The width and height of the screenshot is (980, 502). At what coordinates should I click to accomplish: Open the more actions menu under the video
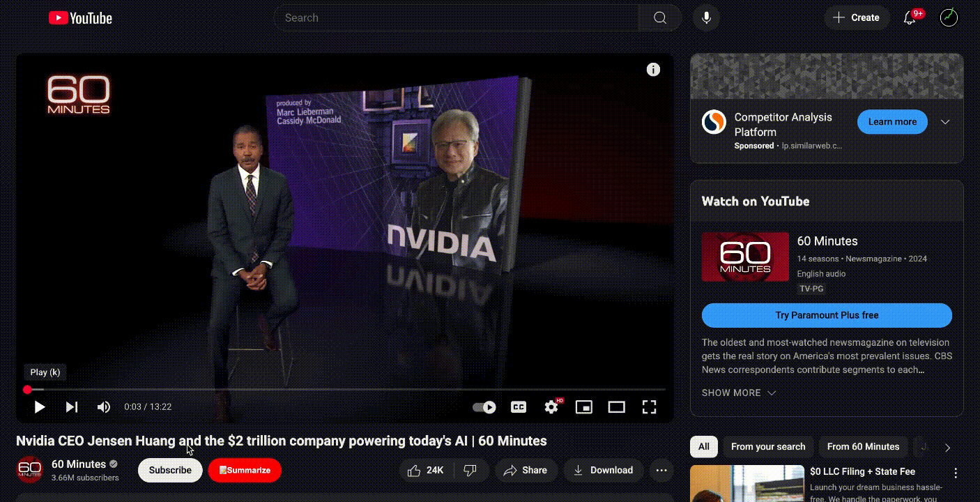[x=661, y=470]
